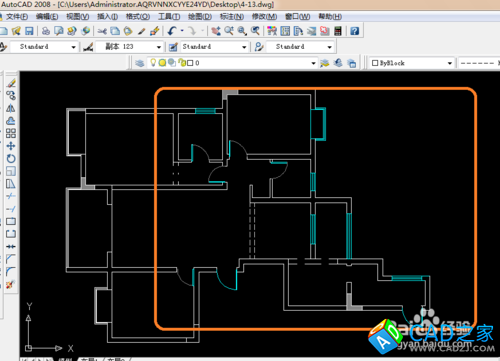Expand the ByBlock color dropdown
This screenshot has width=500, height=361.
tap(450, 63)
